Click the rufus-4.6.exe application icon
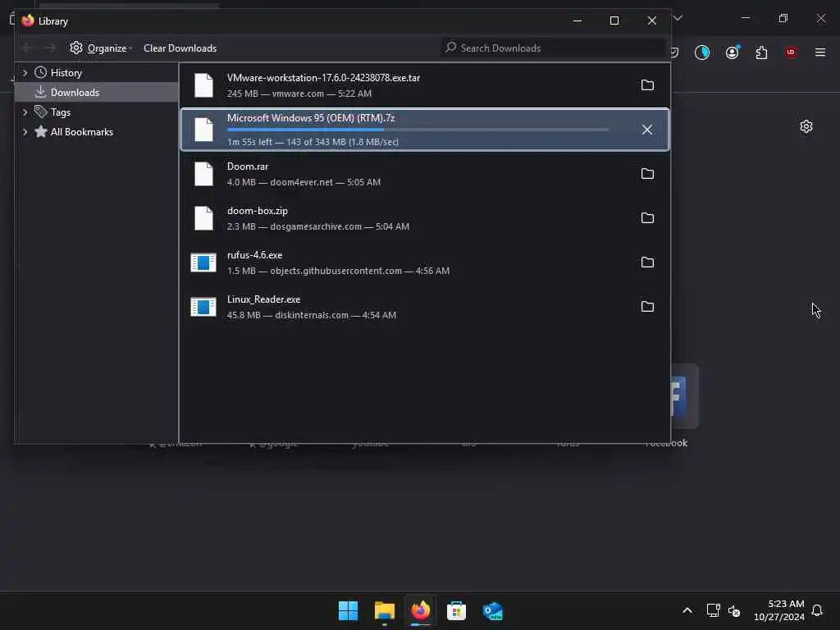This screenshot has height=630, width=840. coord(203,262)
